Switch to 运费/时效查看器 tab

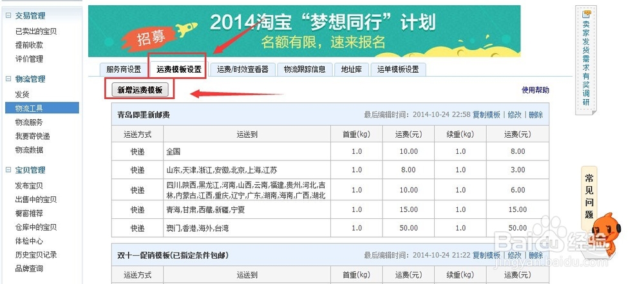[242, 70]
